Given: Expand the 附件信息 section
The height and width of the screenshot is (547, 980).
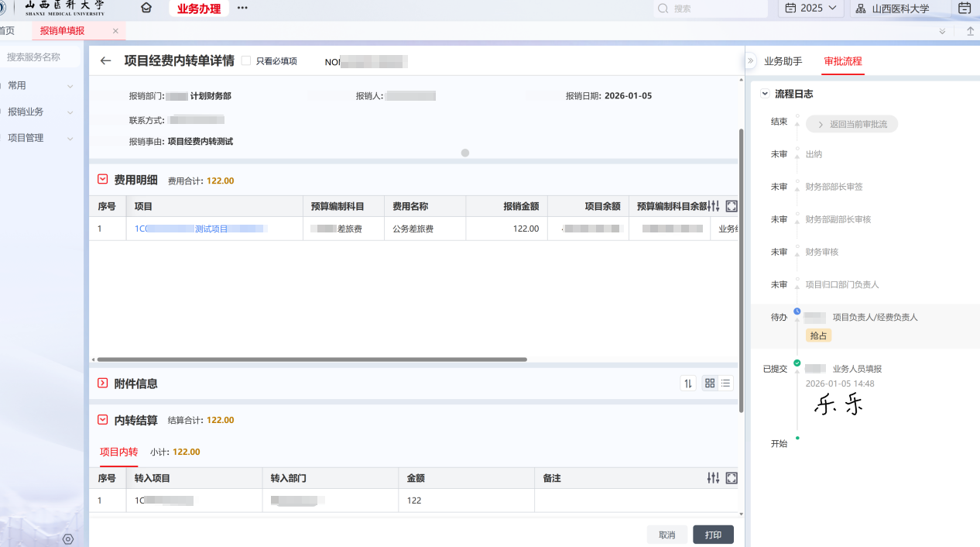Looking at the screenshot, I should [x=102, y=384].
